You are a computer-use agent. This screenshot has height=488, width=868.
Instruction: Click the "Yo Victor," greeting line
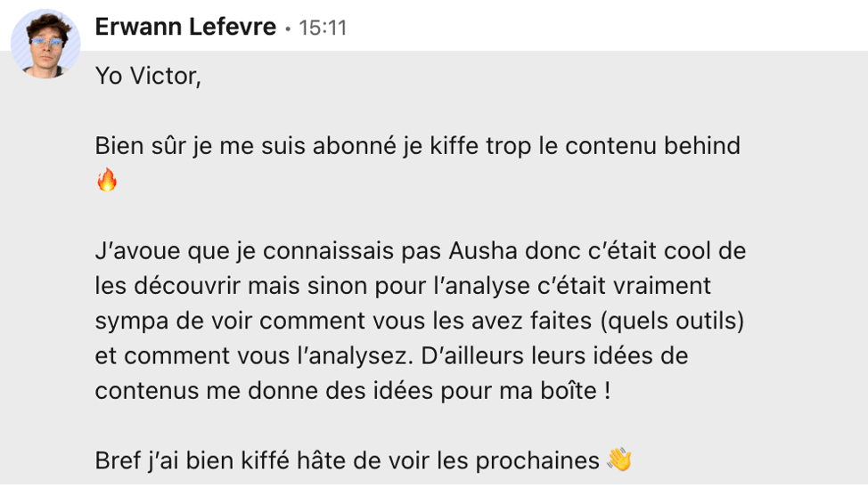click(x=148, y=77)
